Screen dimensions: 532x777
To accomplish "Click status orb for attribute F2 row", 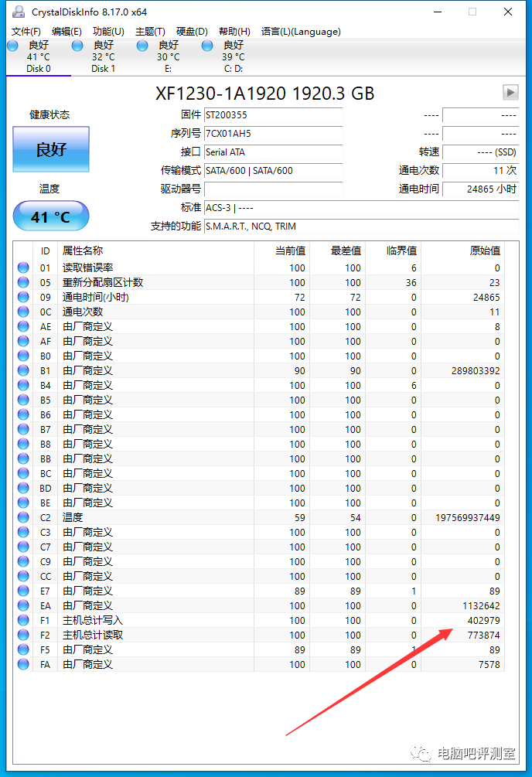I will click(23, 635).
